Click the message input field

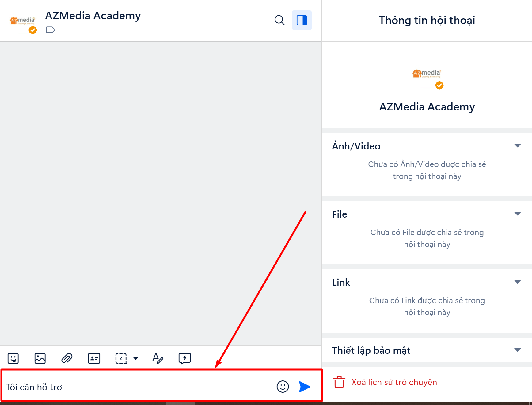pyautogui.click(x=138, y=387)
